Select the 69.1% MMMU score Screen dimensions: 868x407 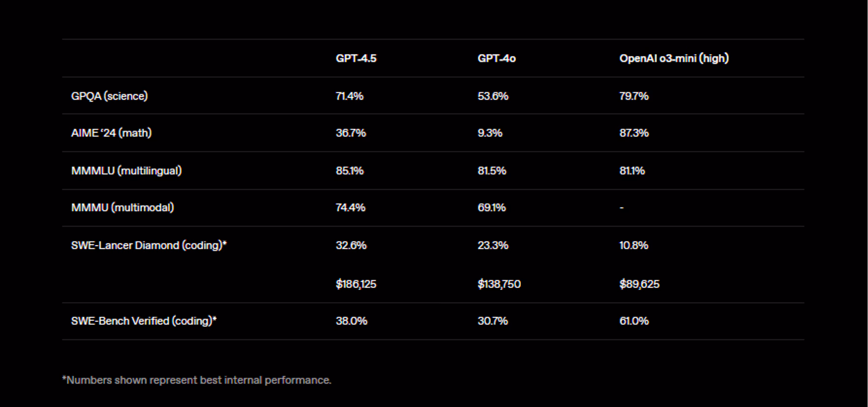492,207
